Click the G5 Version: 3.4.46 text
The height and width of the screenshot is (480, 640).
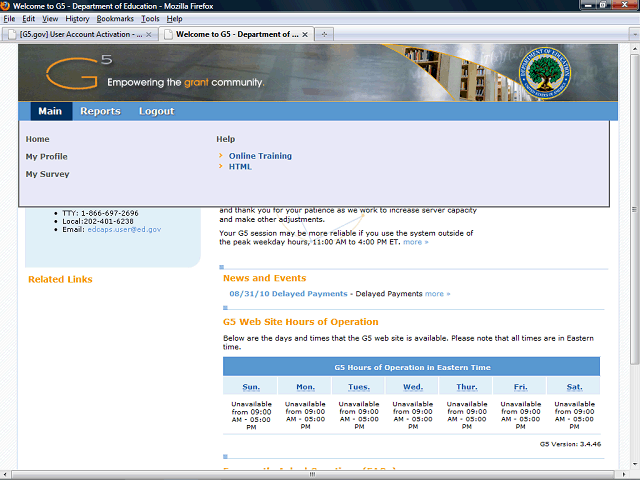point(570,444)
